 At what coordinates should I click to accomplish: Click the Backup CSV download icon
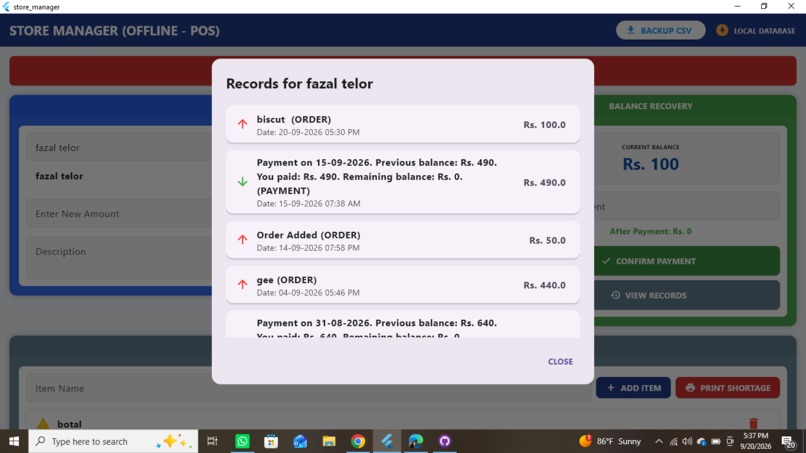631,30
